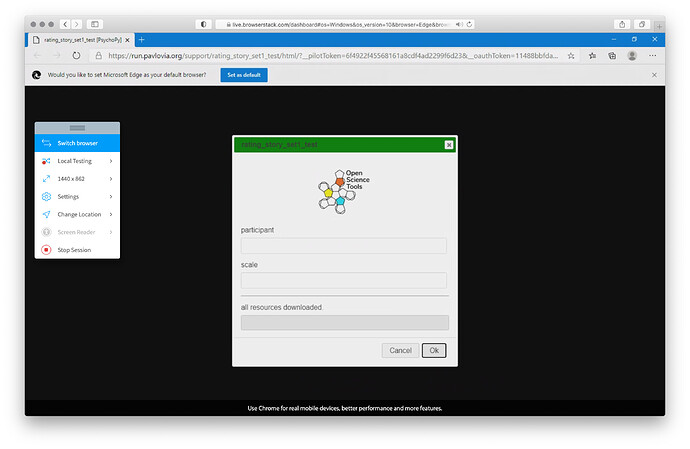Open Edge favorites list icon
690x449 pixels.
pos(592,56)
